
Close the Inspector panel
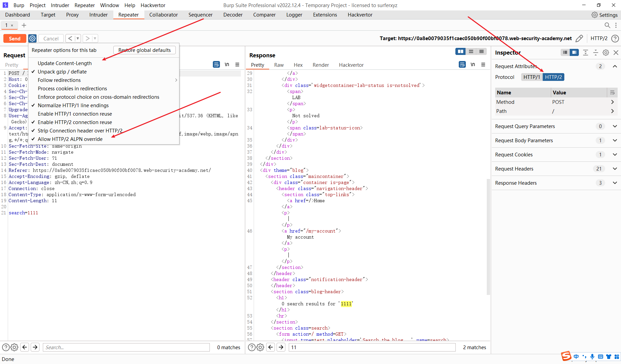616,53
